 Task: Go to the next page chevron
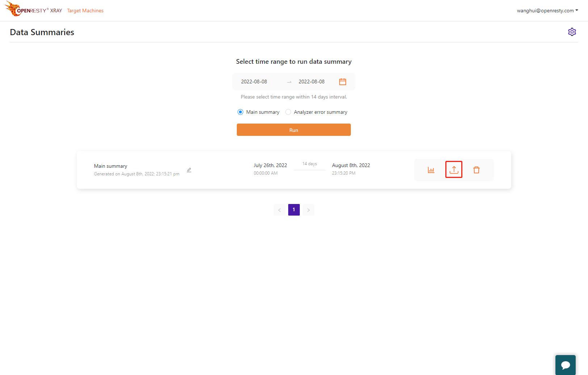308,210
